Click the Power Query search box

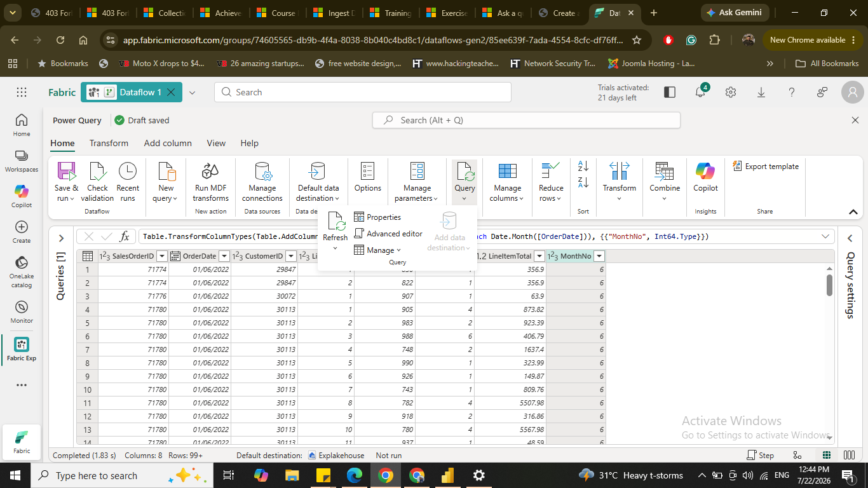(x=526, y=120)
